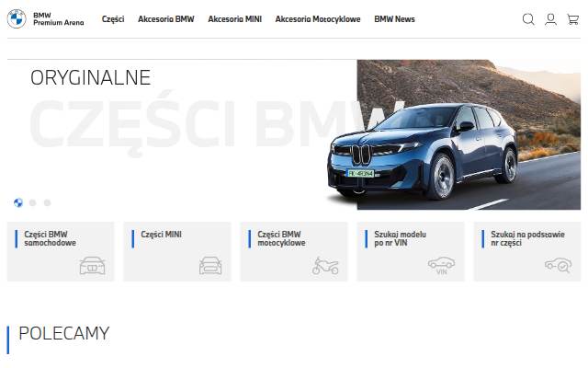Click car icon in Części BMW samochodowe tile
This screenshot has width=588, height=368.
[x=92, y=266]
